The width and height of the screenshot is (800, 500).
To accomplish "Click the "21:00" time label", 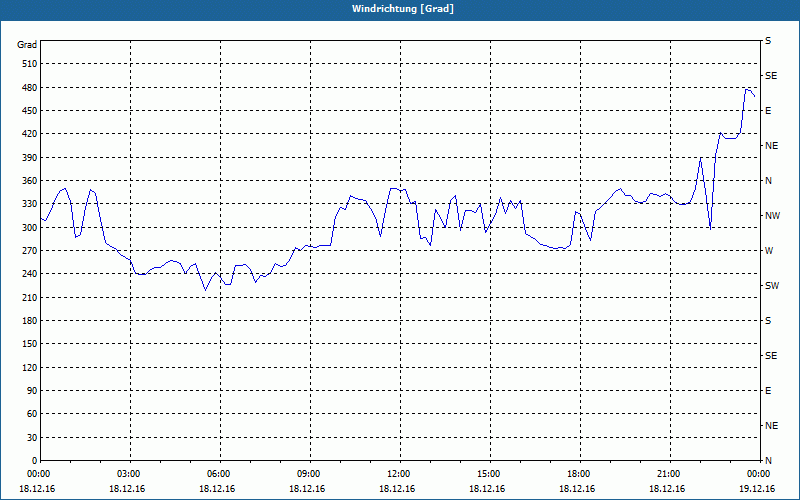I will pyautogui.click(x=670, y=474).
